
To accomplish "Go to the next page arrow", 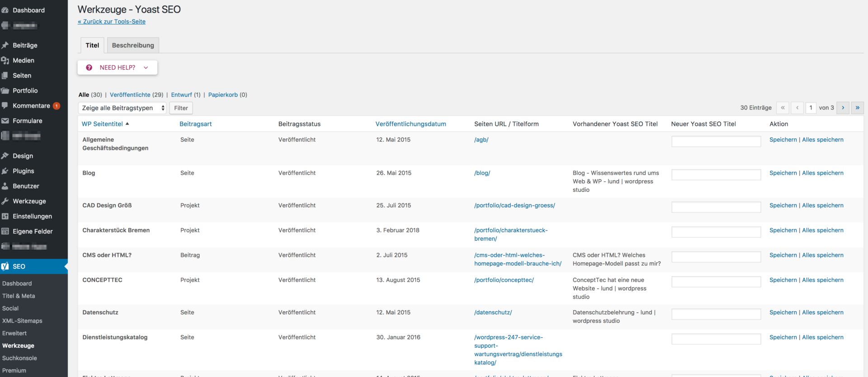I will click(843, 108).
